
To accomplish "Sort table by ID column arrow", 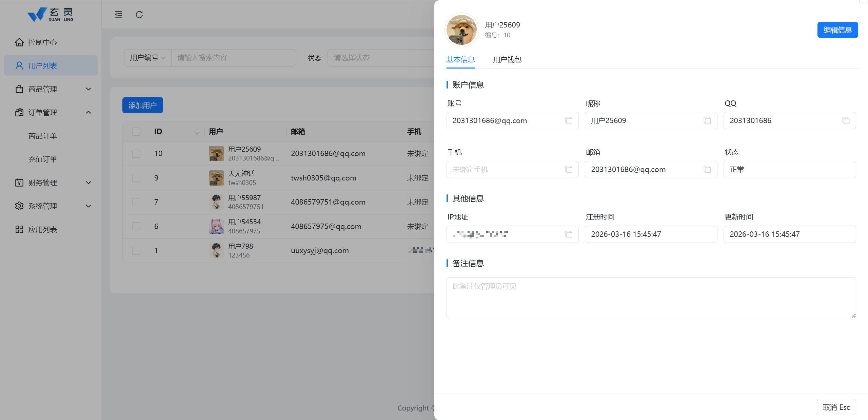I will [197, 132].
